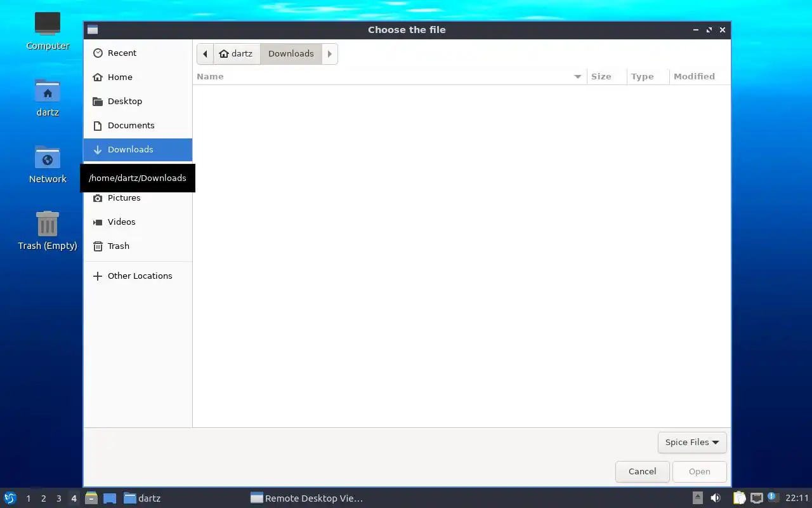Launch file manager from taskbar quick launch

coord(91,498)
